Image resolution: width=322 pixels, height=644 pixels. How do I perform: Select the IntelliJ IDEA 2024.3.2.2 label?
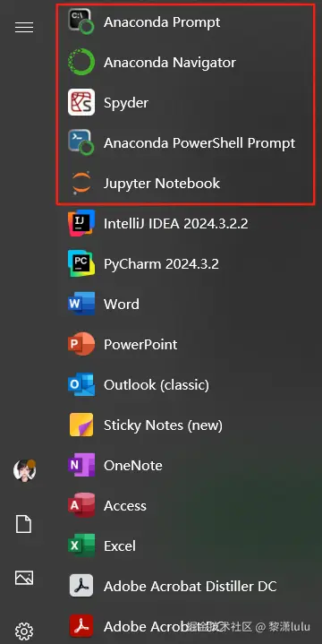tap(176, 223)
